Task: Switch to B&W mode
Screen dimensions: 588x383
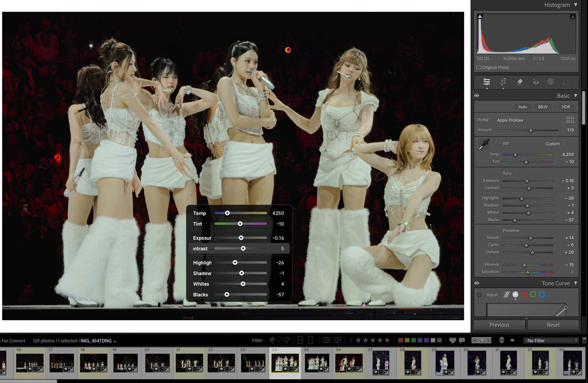Action: 543,107
